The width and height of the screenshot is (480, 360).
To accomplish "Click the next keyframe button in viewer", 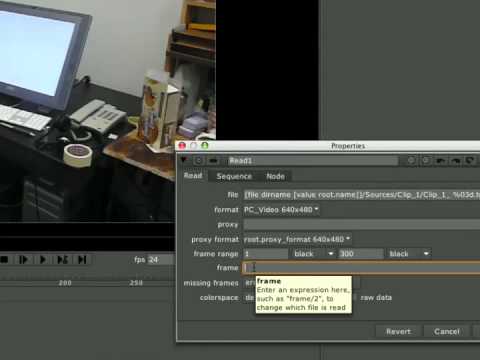I will click(x=62, y=259).
